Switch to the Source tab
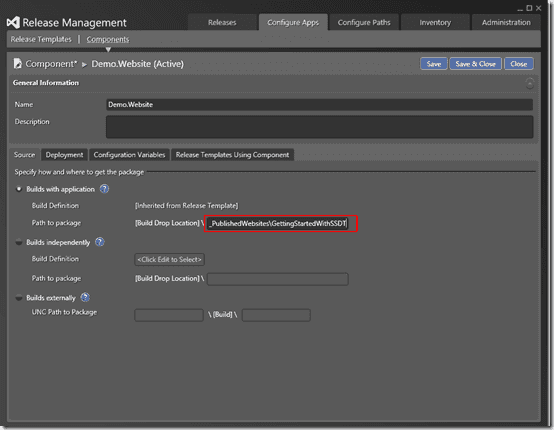This screenshot has width=554, height=430. pos(24,155)
